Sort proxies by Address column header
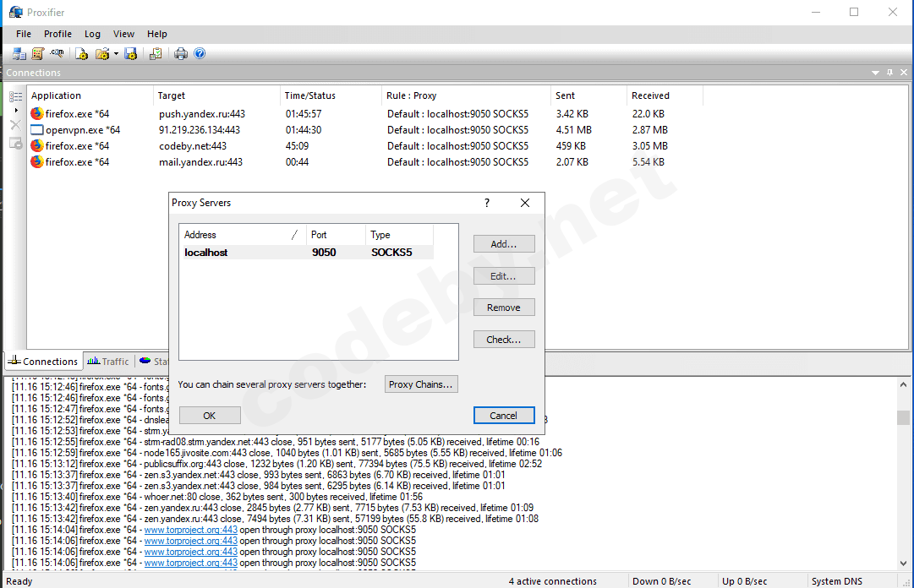914x588 pixels. (243, 235)
